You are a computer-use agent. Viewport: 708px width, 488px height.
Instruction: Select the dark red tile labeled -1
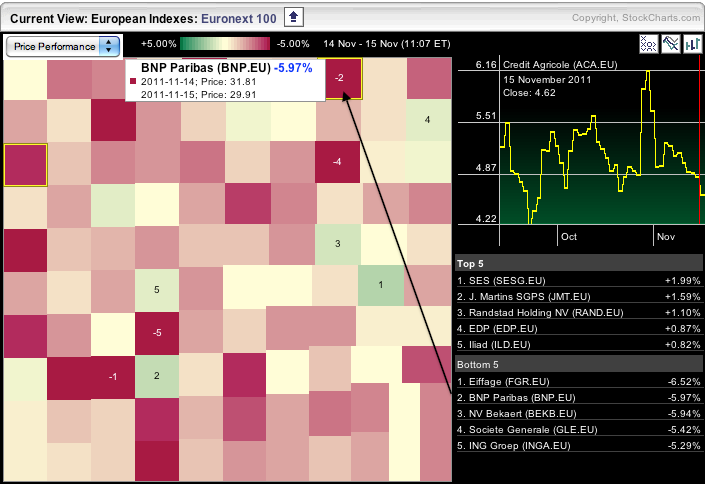113,376
